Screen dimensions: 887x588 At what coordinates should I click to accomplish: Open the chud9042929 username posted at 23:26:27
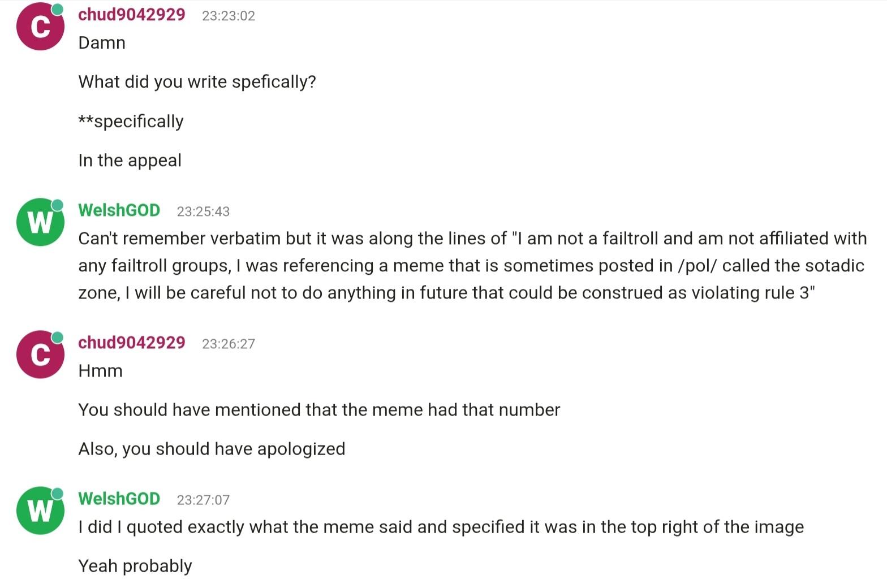tap(131, 343)
